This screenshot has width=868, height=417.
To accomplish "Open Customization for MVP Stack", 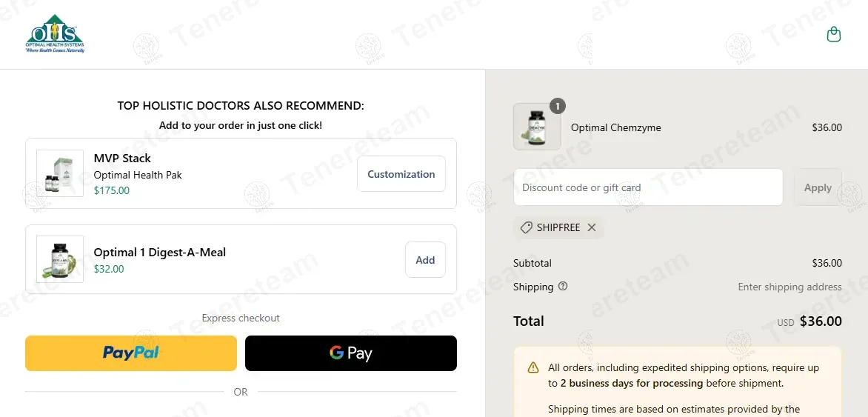I will pyautogui.click(x=401, y=174).
